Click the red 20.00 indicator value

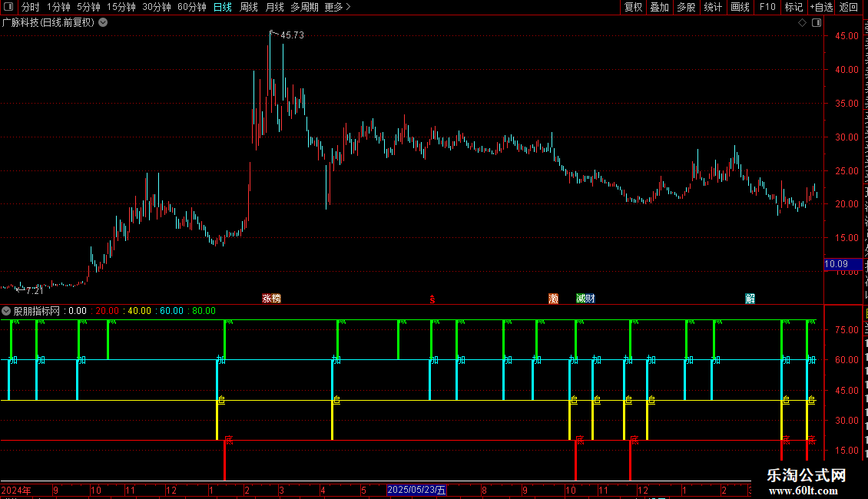[108, 311]
